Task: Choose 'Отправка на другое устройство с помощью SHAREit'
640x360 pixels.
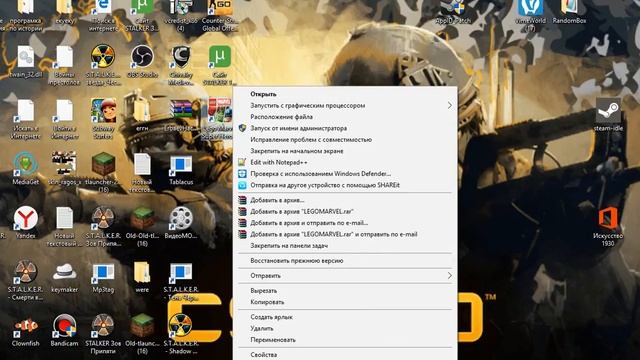Action: [x=345, y=185]
